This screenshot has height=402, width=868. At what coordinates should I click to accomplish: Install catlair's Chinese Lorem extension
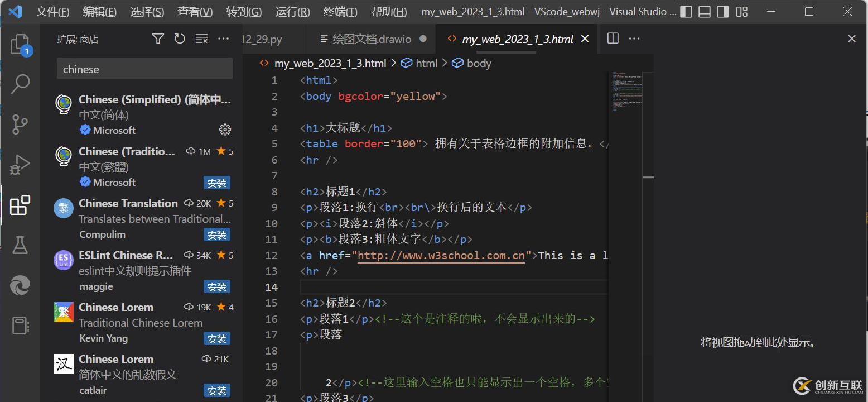216,390
